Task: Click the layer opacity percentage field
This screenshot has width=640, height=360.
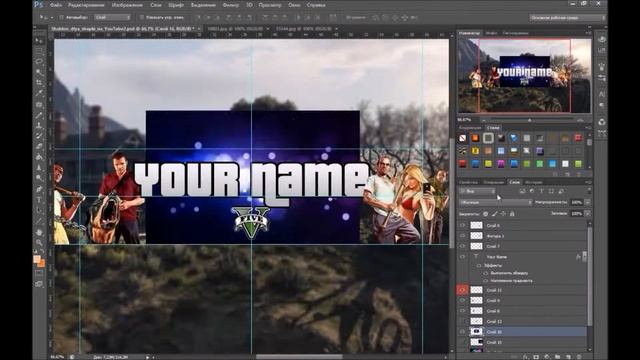Action: click(x=577, y=202)
